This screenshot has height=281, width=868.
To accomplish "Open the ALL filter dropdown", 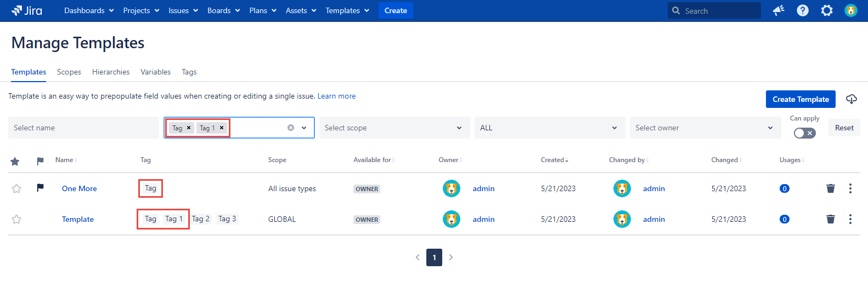I will (x=549, y=128).
